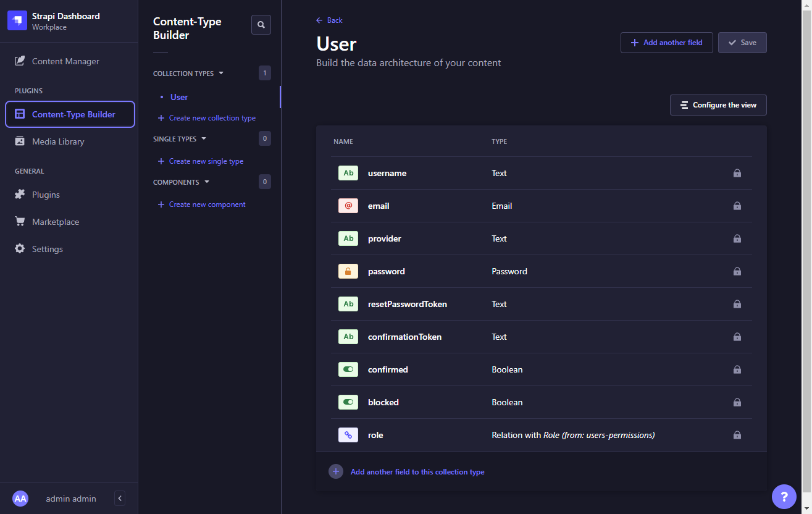The width and height of the screenshot is (812, 514).
Task: Click the lock icon on email row
Action: tap(737, 206)
